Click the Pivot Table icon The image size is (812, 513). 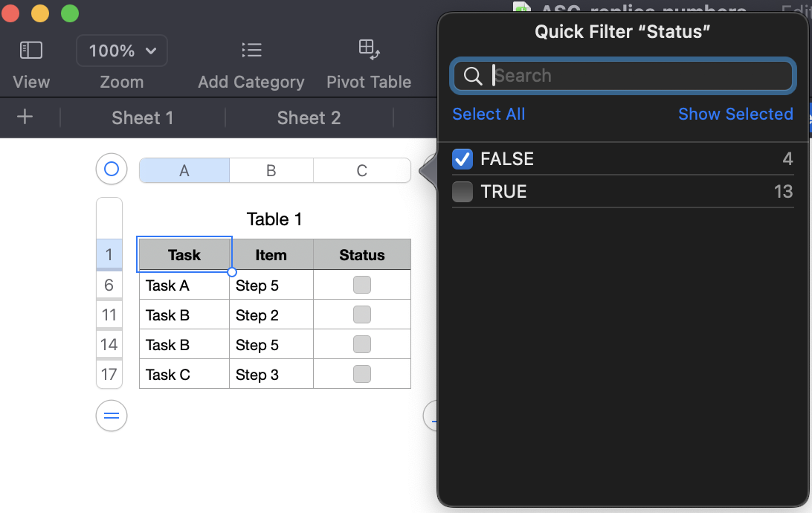(x=369, y=51)
